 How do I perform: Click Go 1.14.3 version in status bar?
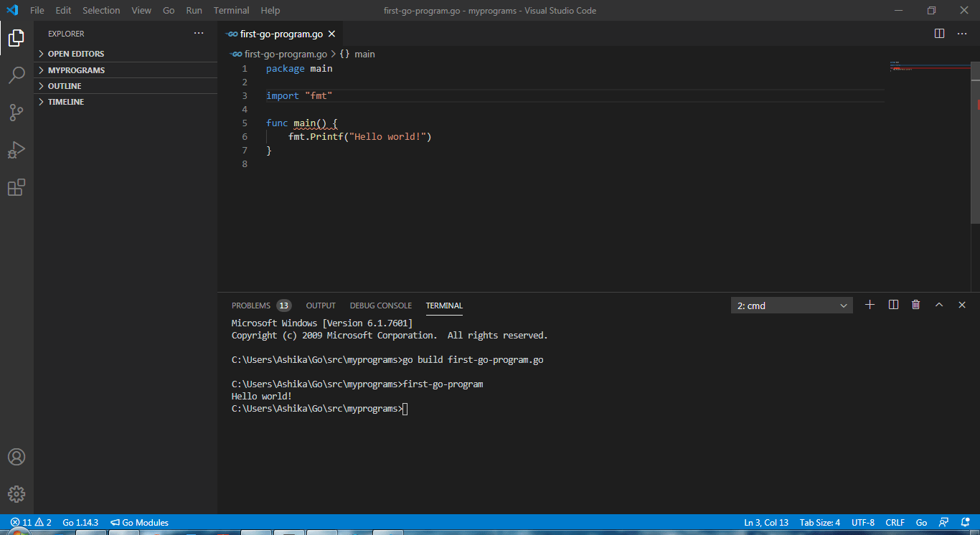(80, 523)
